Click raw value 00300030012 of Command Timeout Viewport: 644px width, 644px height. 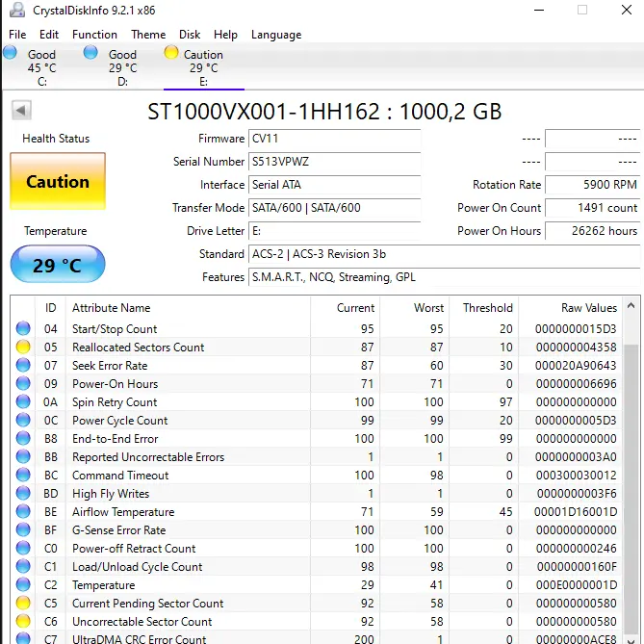[x=576, y=475]
